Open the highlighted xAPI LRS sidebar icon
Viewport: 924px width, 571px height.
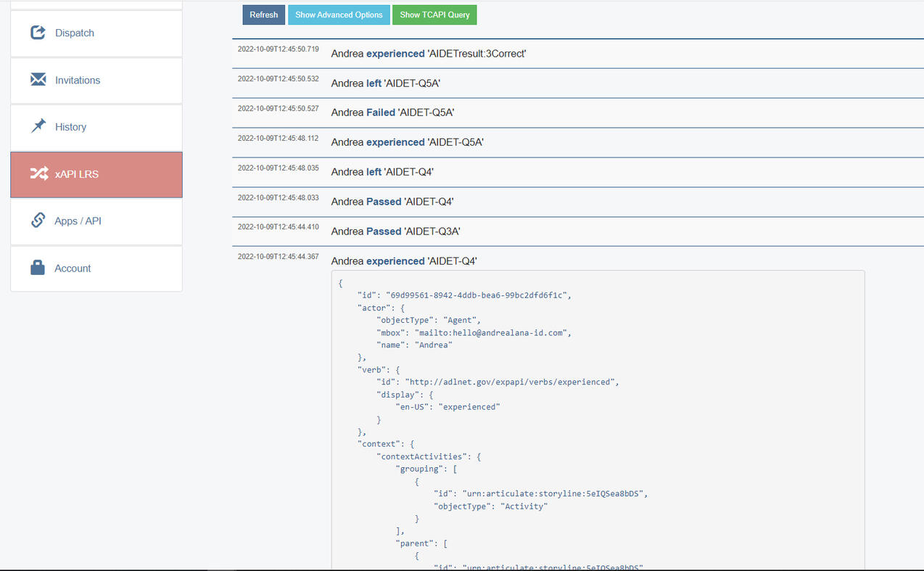pyautogui.click(x=38, y=173)
